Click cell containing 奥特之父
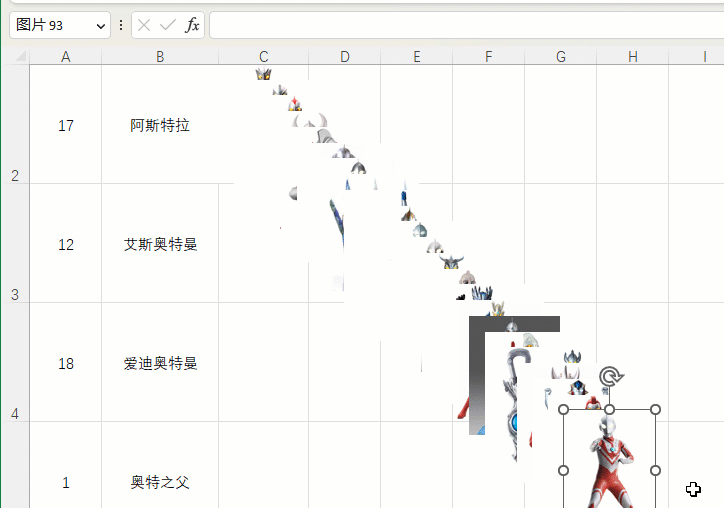724x508 pixels. point(160,465)
